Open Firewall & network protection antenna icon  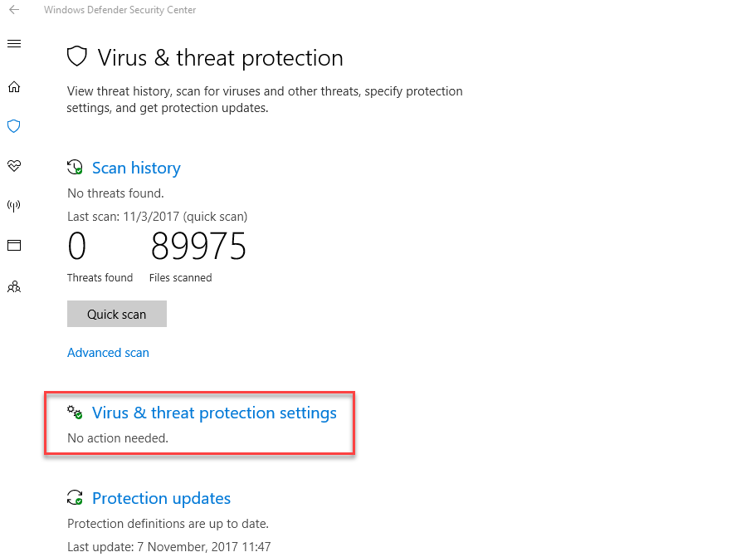[14, 206]
